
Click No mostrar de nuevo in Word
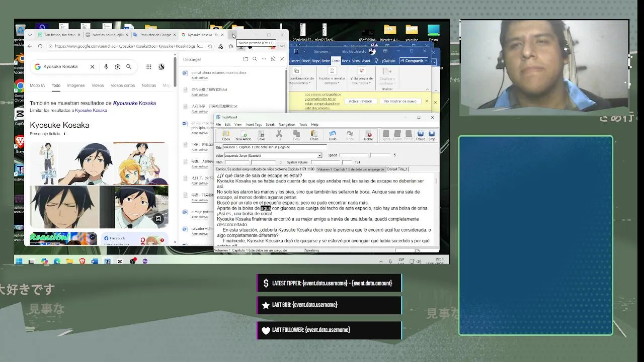[x=400, y=101]
